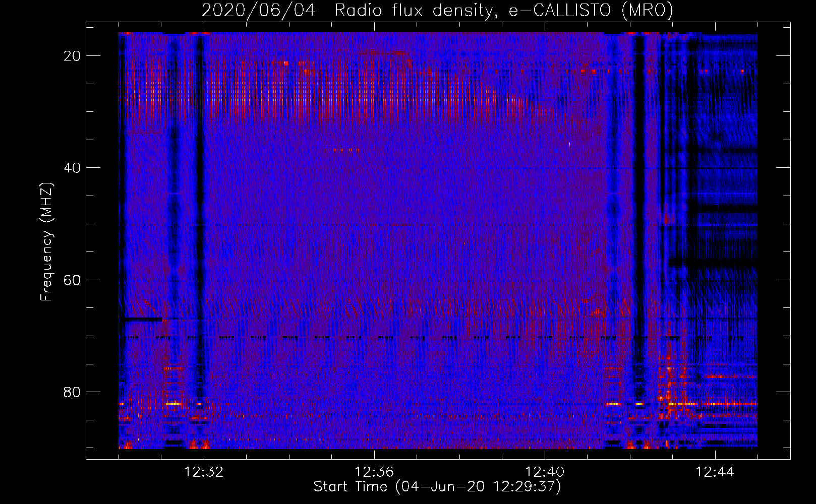This screenshot has width=816, height=504.
Task: Click the 80 MHz frequency tick label
Action: tap(73, 392)
